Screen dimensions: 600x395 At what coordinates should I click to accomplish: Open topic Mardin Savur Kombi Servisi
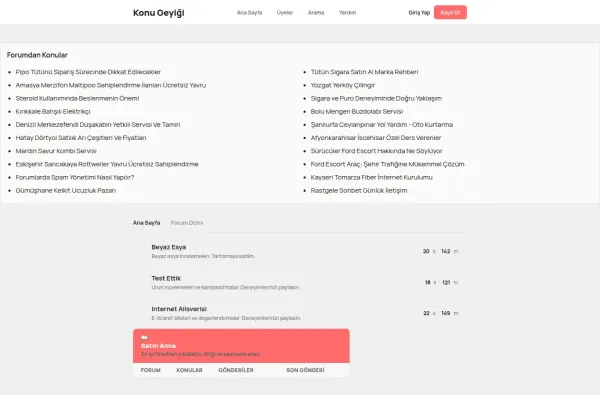56,151
